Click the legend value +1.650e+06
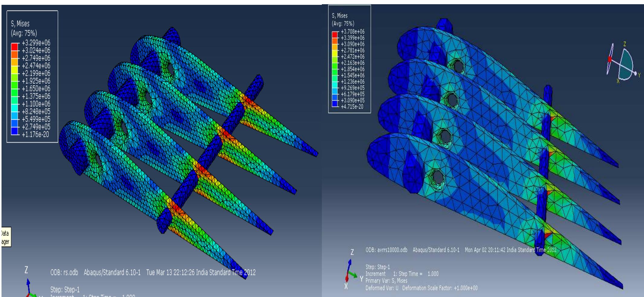644x297 pixels. pos(36,89)
